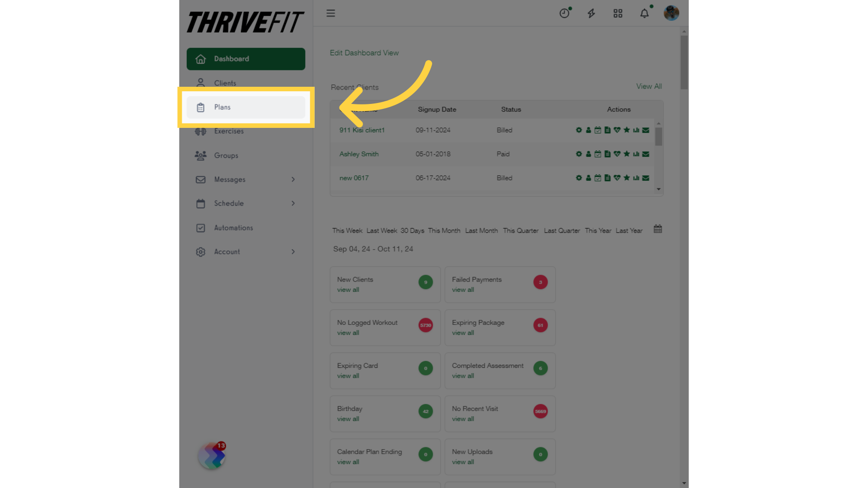868x488 pixels.
Task: View all under Calendar Plan Ending
Action: [x=348, y=462]
